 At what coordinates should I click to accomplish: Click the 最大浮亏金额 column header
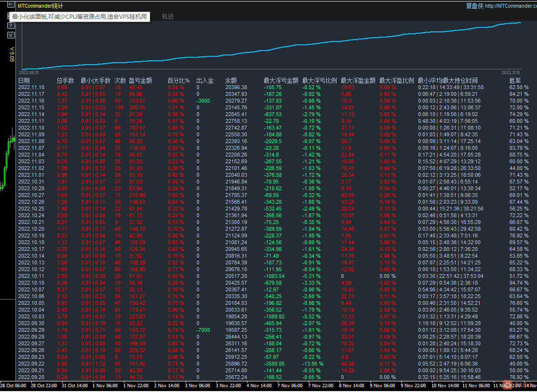click(281, 80)
